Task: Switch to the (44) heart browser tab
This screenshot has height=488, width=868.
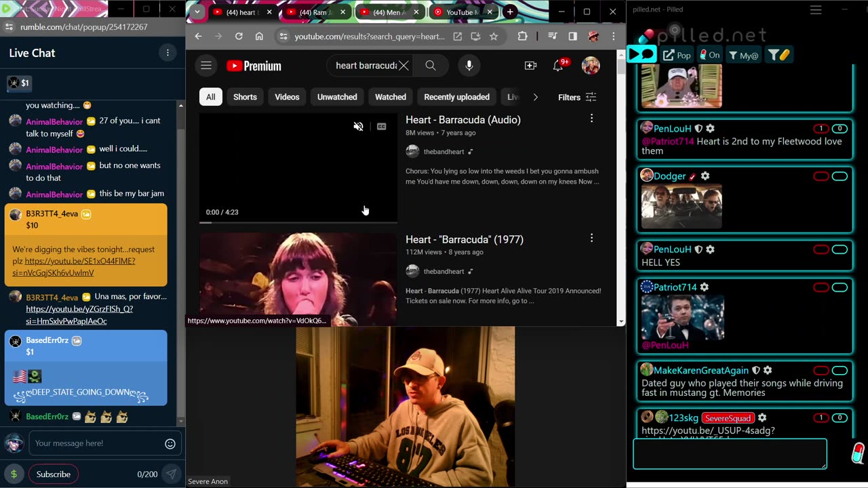Action: [x=241, y=12]
